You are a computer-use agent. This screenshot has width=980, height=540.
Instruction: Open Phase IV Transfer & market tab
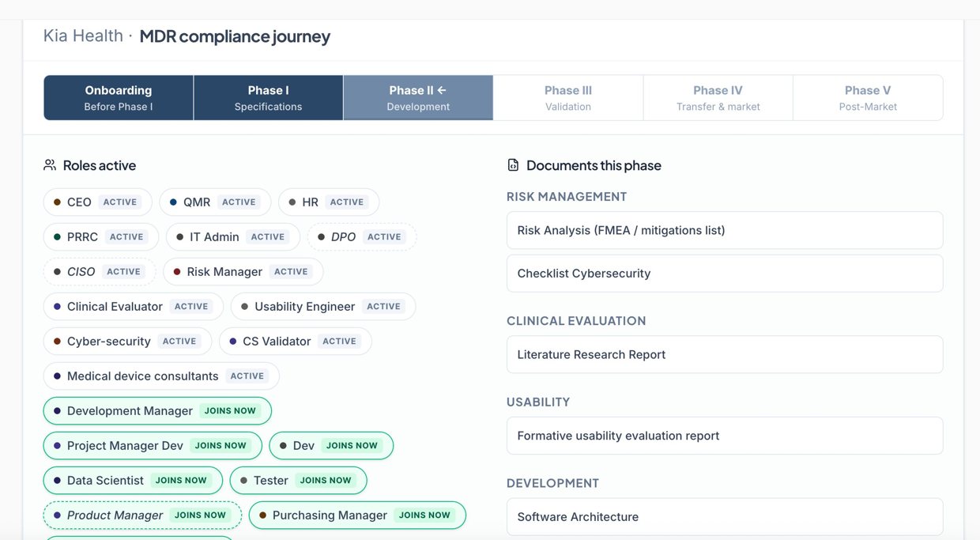coord(718,98)
